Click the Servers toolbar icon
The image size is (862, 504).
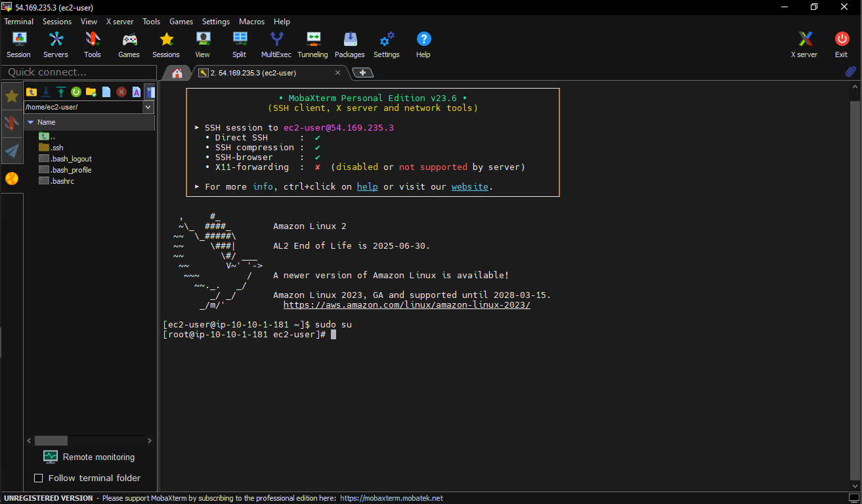coord(56,45)
